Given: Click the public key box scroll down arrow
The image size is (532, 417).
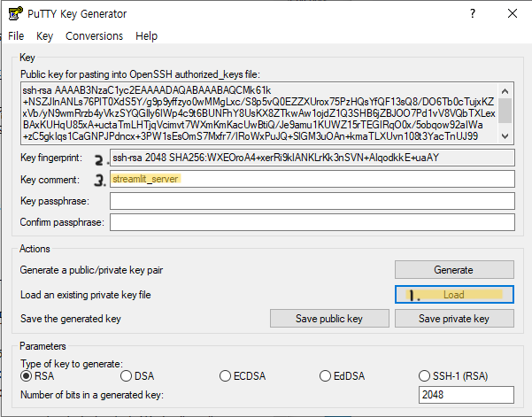Looking at the screenshot, I should (x=505, y=136).
